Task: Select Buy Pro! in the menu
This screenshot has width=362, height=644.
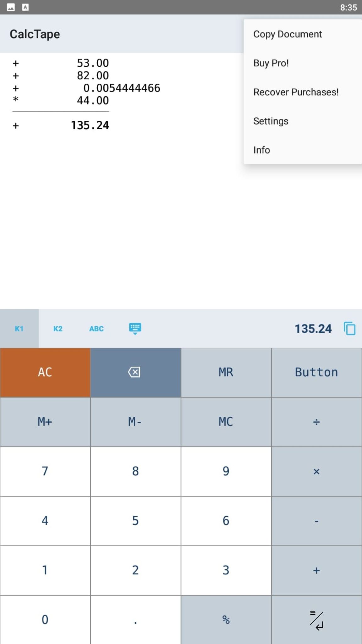Action: coord(271,63)
